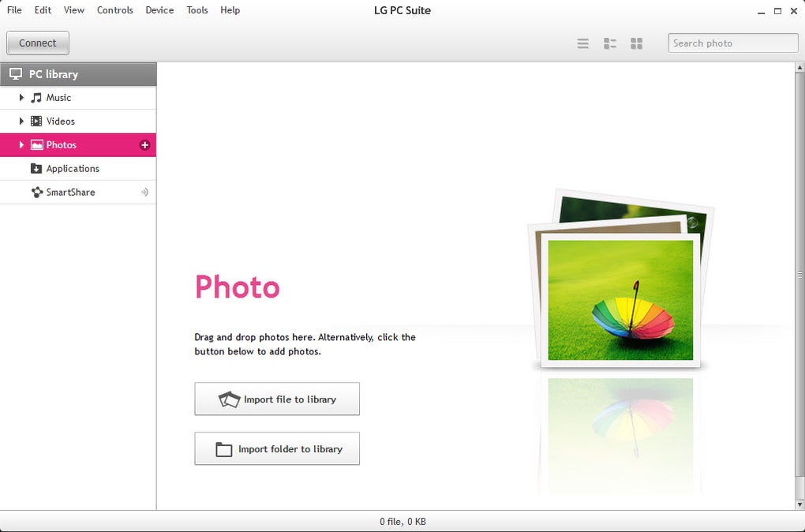Open the View menu
The height and width of the screenshot is (532, 805).
tap(74, 10)
